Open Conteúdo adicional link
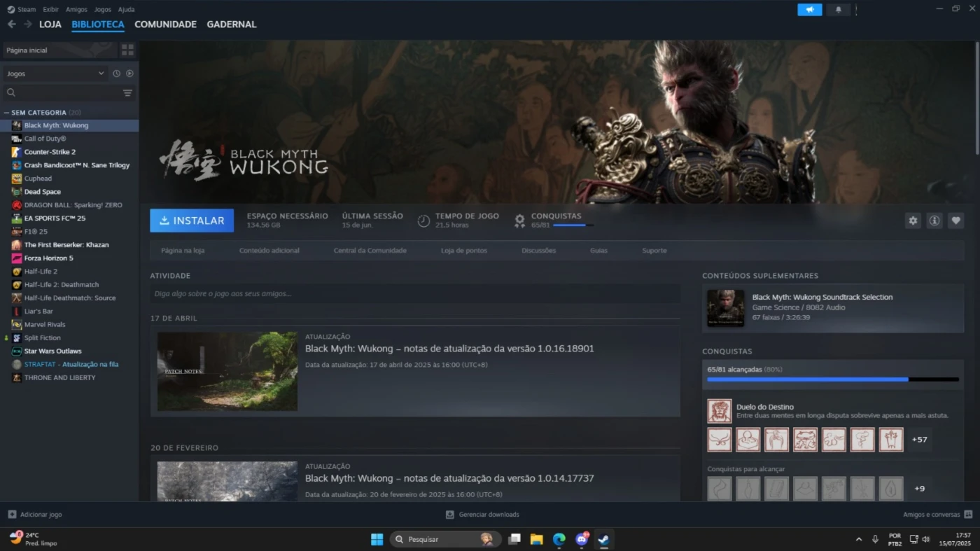The width and height of the screenshot is (980, 551). coord(269,251)
